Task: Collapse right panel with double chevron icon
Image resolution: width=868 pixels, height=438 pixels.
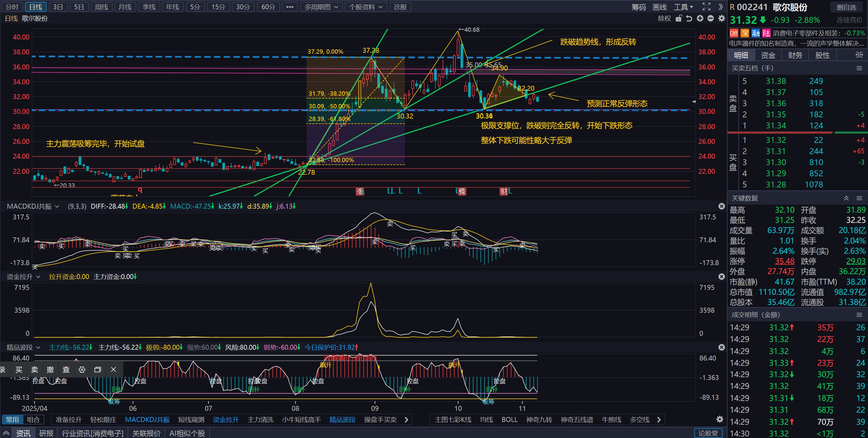Action: [x=720, y=7]
